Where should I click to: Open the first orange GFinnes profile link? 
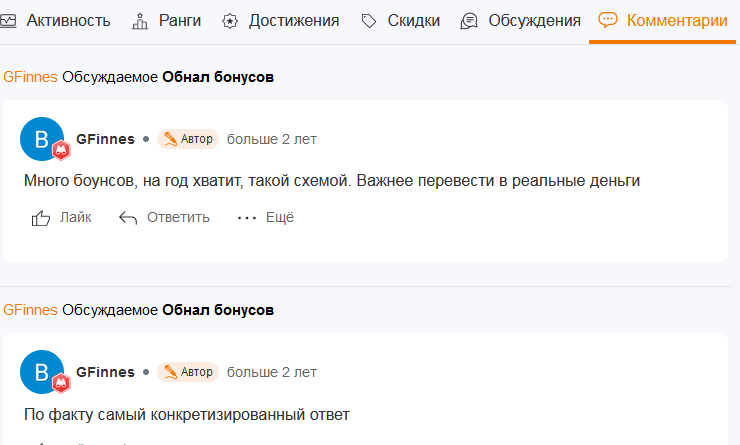click(30, 77)
